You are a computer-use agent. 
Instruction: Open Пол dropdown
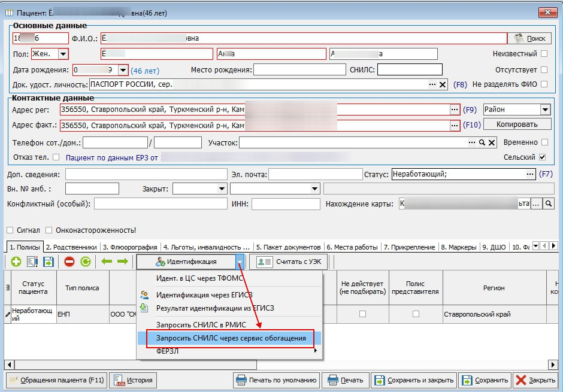[x=63, y=54]
